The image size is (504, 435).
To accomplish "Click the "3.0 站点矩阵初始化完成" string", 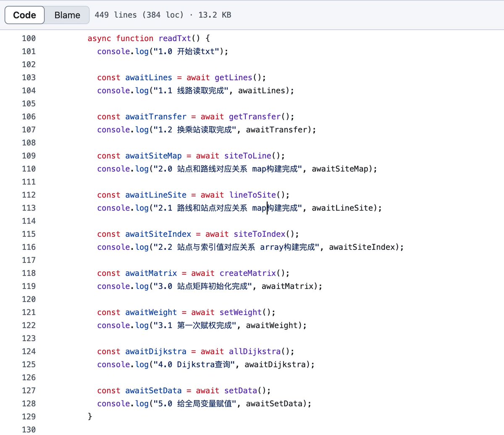I will [203, 286].
